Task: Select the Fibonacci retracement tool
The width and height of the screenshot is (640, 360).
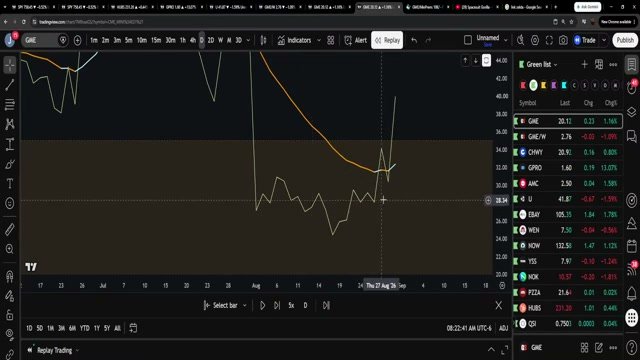Action: (10, 104)
